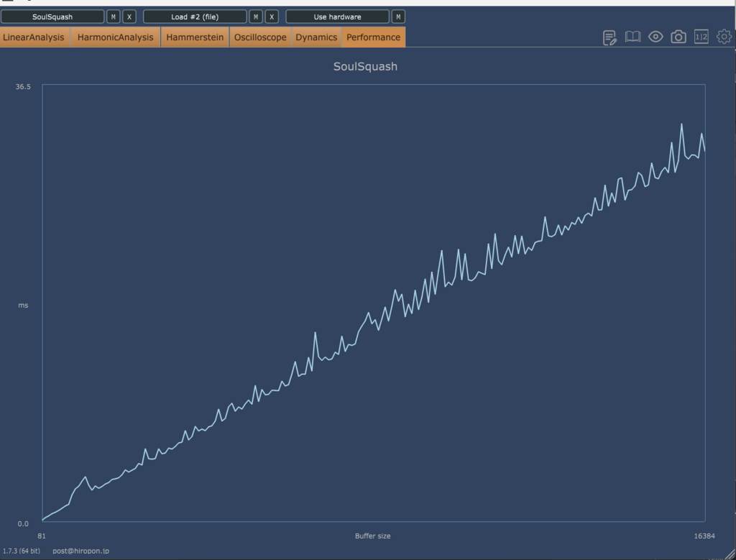Open the Oscilloscope tab

(x=260, y=37)
